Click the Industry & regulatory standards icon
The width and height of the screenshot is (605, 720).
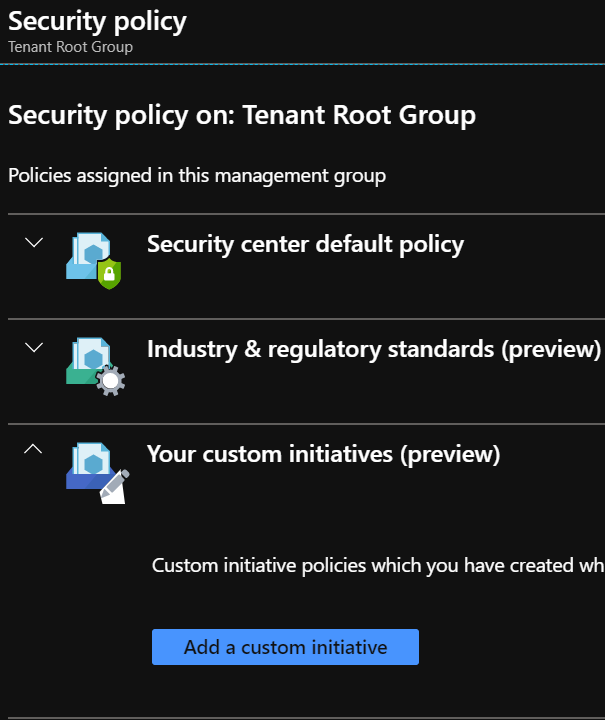pos(90,363)
